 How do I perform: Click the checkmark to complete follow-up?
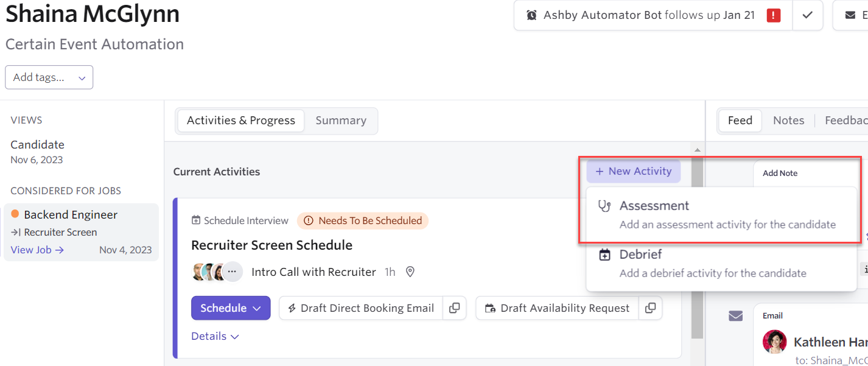(808, 15)
